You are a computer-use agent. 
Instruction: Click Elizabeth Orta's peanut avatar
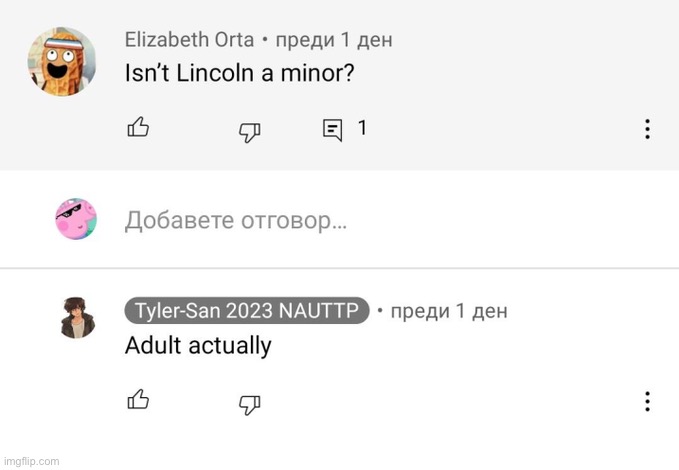(62, 61)
